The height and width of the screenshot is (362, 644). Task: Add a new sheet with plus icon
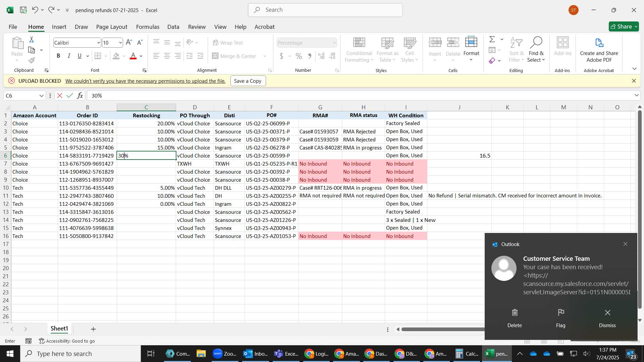click(93, 329)
